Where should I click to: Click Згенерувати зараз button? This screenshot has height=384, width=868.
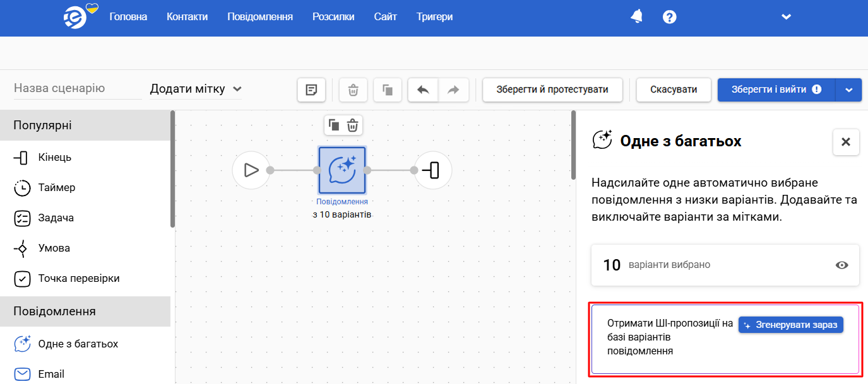tap(791, 325)
